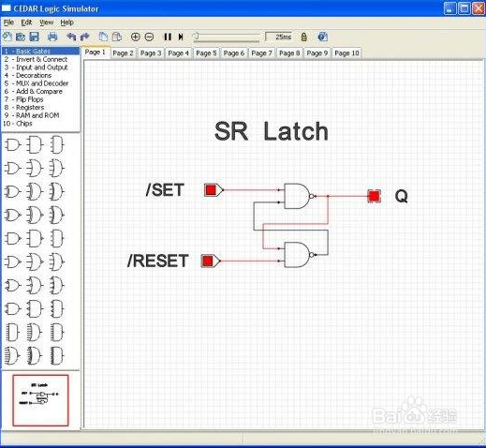486x448 pixels.
Task: Pick the 2-input AND gate from the palette
Action: click(12, 144)
